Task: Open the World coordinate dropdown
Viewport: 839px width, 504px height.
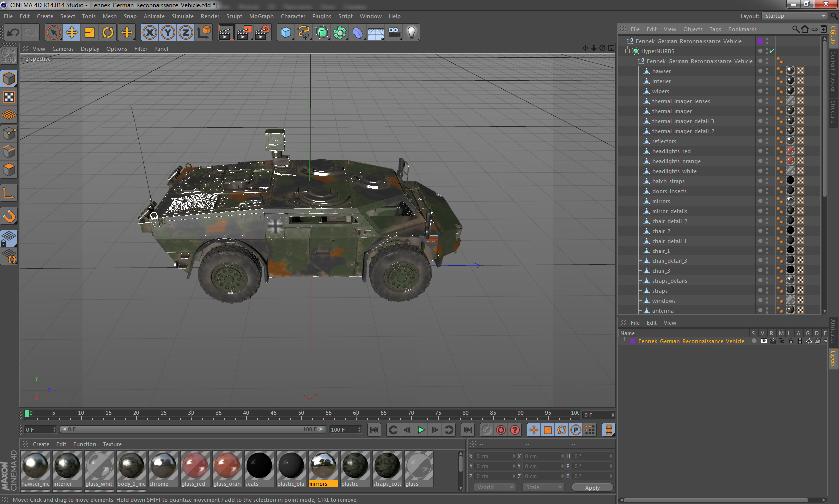Action: point(494,487)
